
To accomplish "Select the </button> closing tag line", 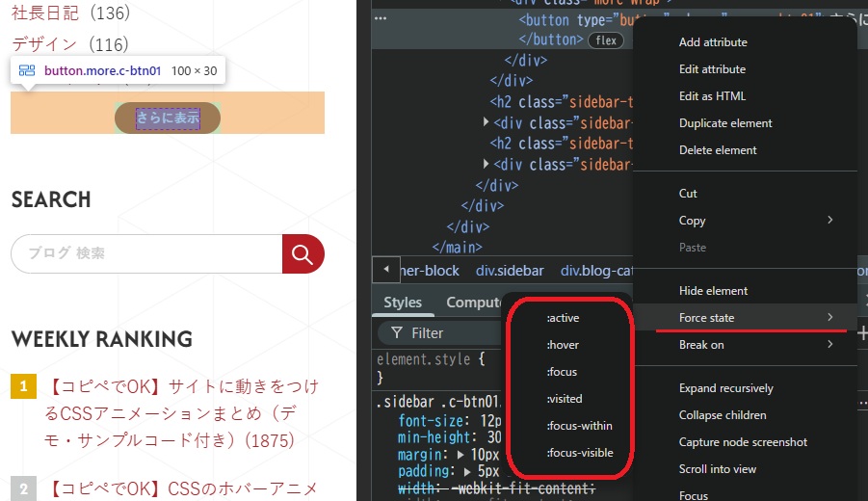I will click(x=550, y=40).
